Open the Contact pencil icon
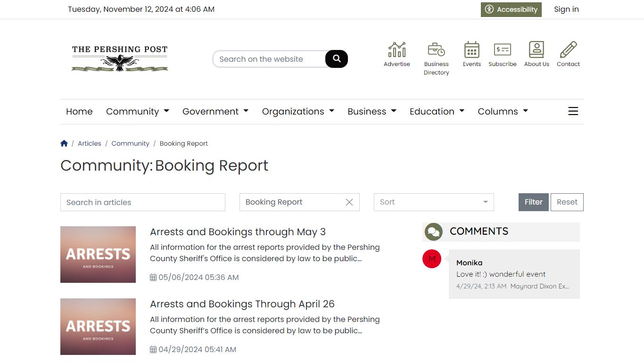The image size is (644, 362). click(568, 49)
